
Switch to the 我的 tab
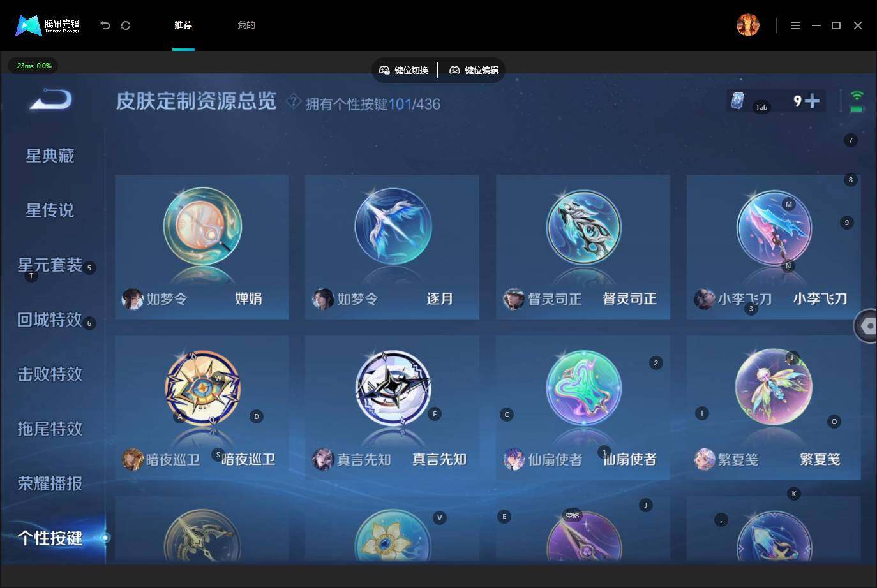[x=246, y=25]
